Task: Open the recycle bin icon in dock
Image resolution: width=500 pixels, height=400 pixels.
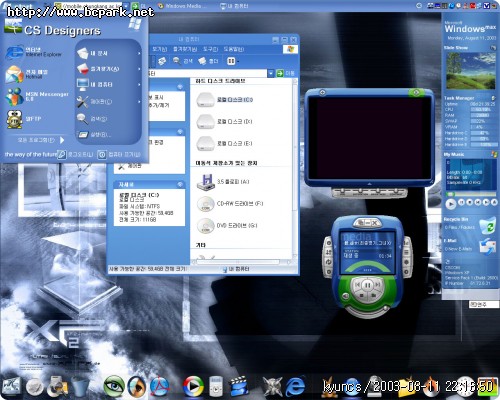Action: click(x=80, y=386)
